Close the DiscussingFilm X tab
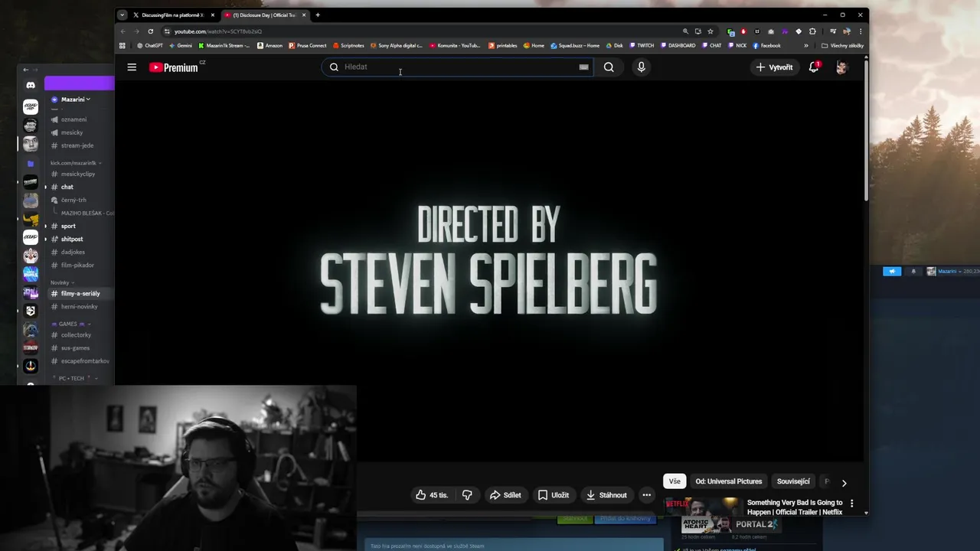Image resolution: width=980 pixels, height=551 pixels. click(x=213, y=15)
